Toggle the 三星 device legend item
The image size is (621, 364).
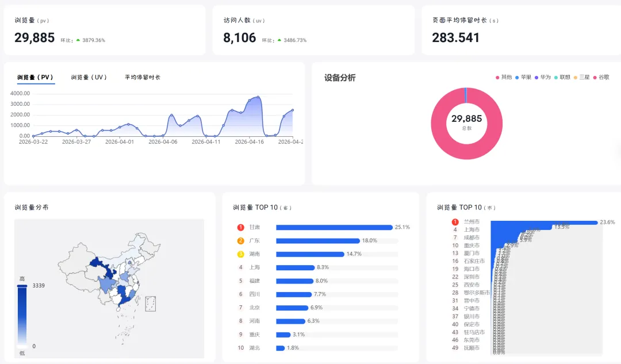581,77
